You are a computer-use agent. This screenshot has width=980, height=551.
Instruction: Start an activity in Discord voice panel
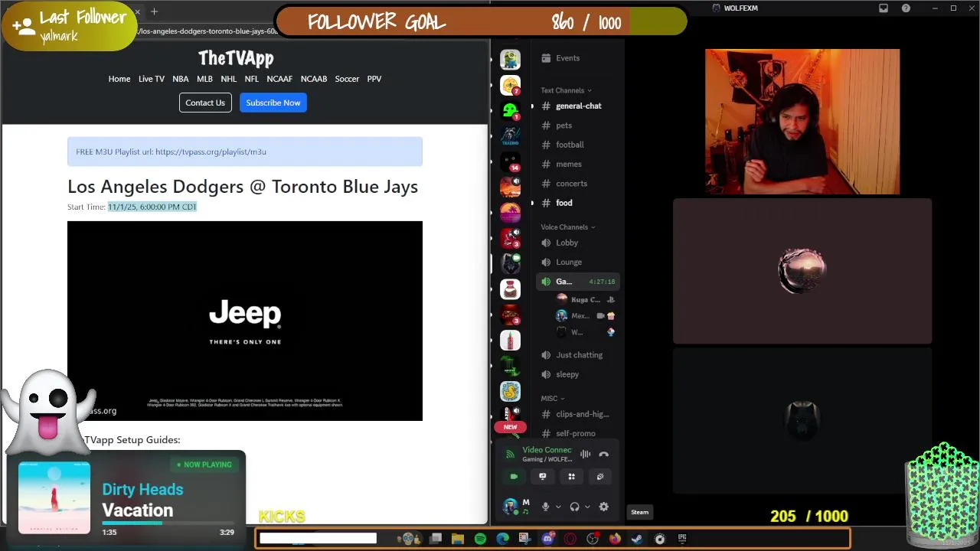coord(571,476)
